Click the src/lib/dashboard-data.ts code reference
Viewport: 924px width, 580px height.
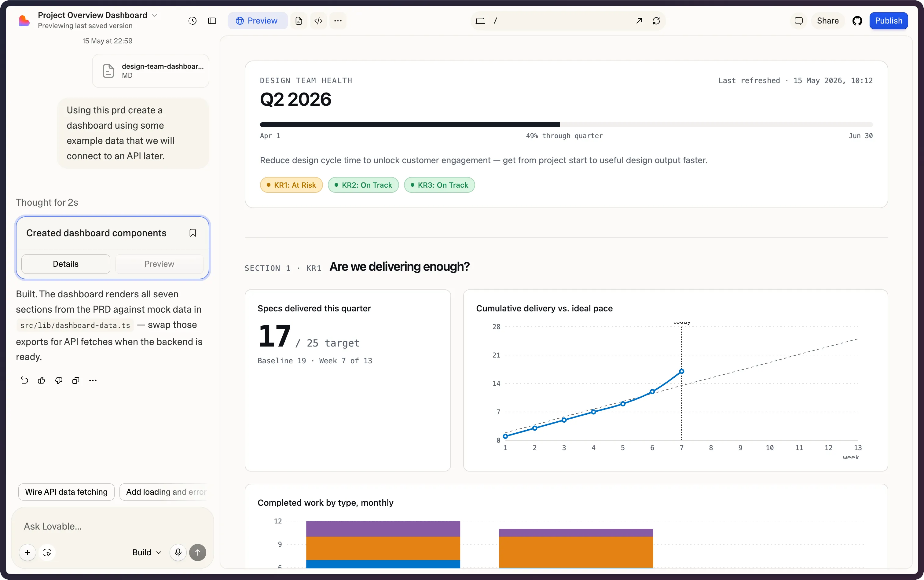click(x=75, y=325)
